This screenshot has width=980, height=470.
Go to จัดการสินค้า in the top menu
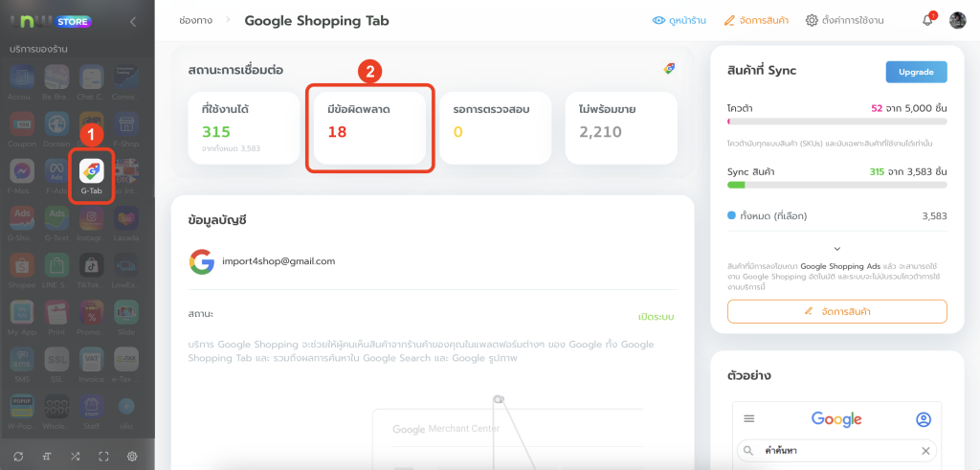757,20
